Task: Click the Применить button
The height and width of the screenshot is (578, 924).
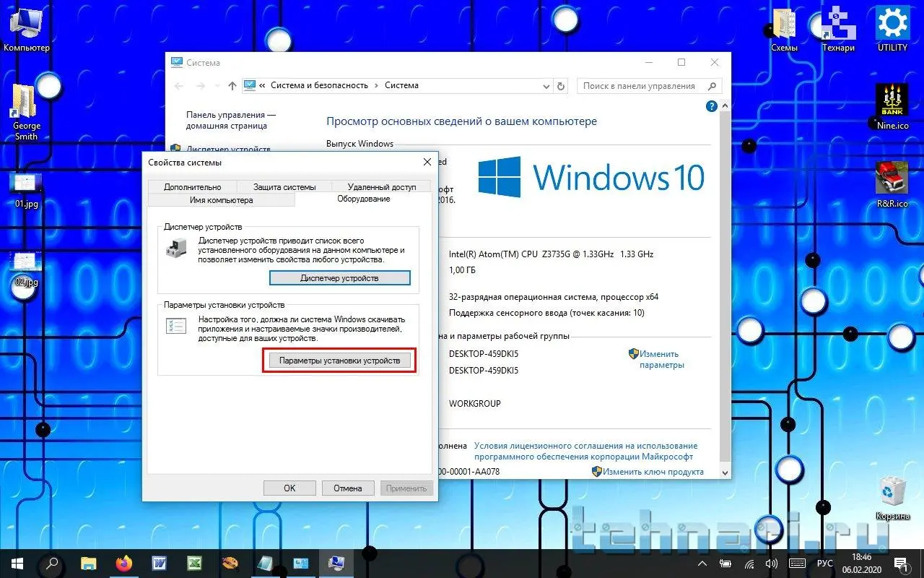Action: coord(406,488)
